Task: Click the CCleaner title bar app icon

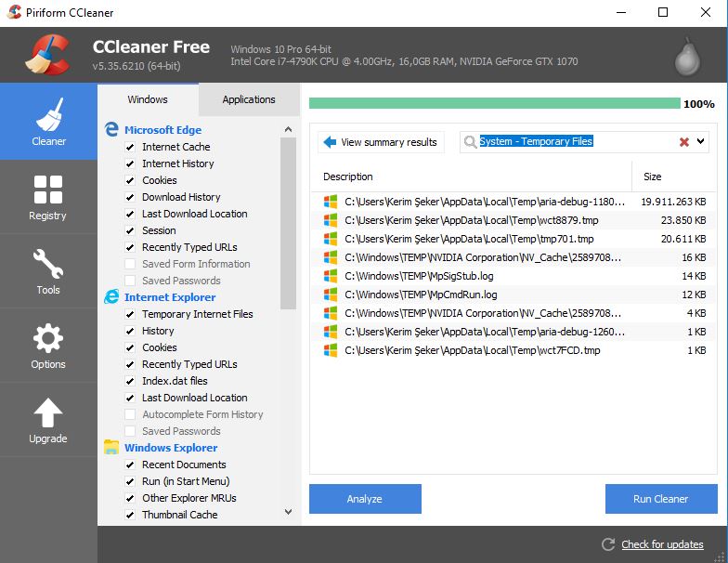Action: 15,12
